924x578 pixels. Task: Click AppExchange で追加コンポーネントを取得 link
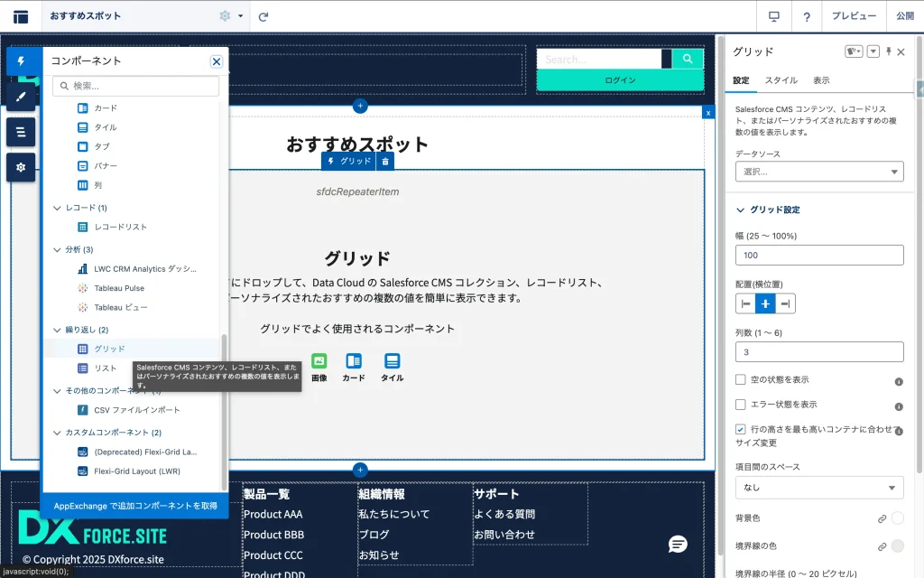click(135, 506)
